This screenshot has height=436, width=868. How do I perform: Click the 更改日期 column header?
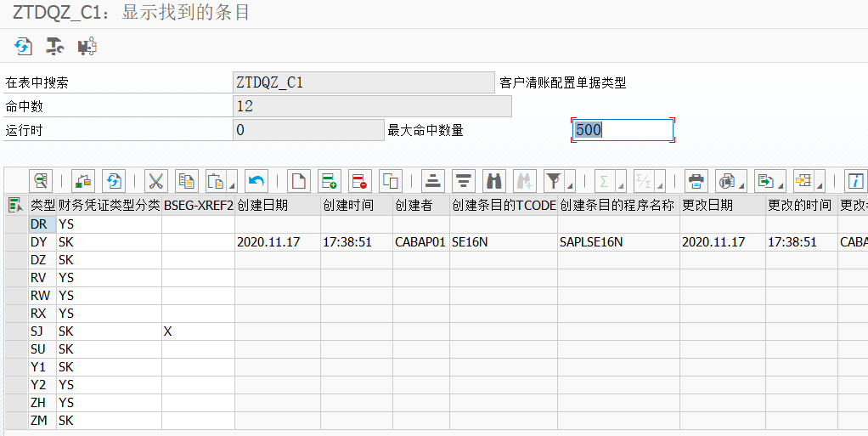point(723,206)
